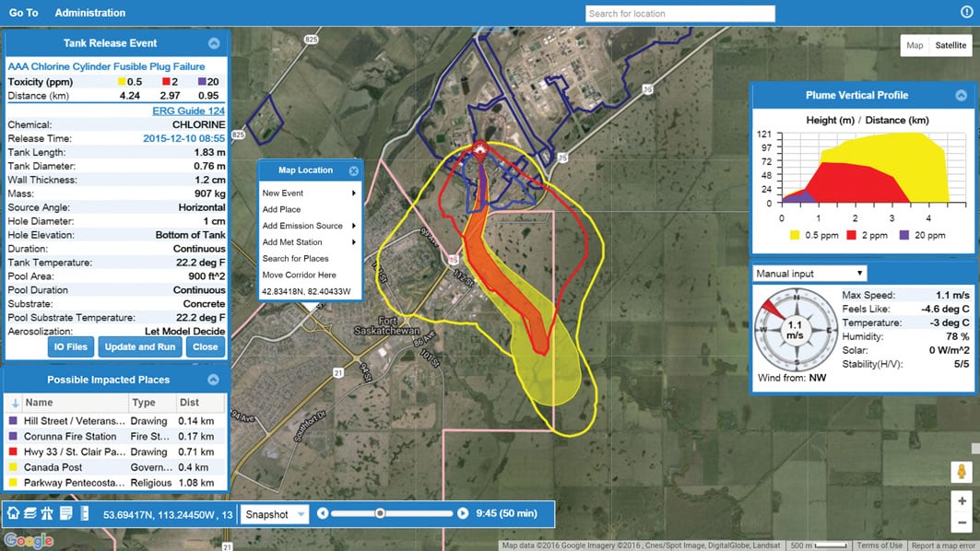Screen dimensions: 980x551
Task: Click the Street View pegman icon
Action: click(962, 472)
